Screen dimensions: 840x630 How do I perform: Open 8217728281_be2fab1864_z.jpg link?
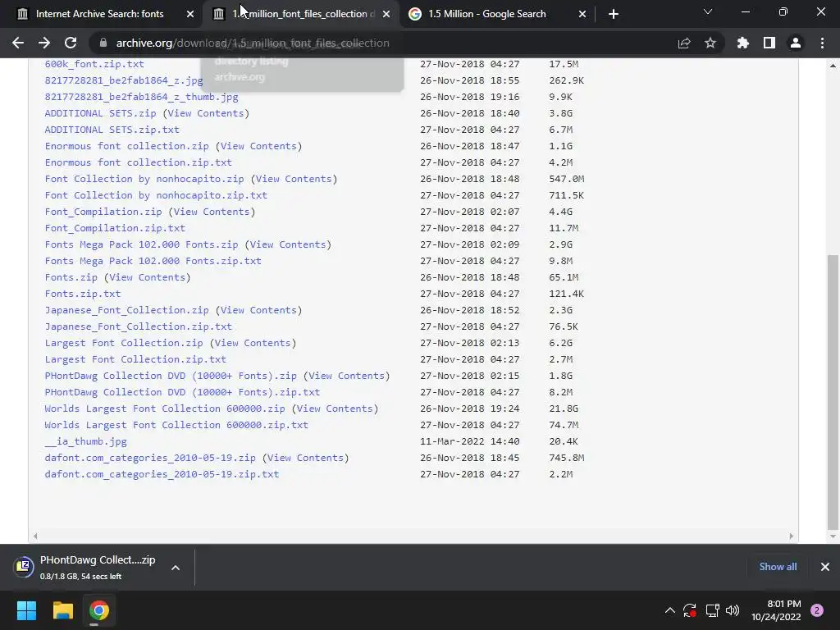point(124,80)
